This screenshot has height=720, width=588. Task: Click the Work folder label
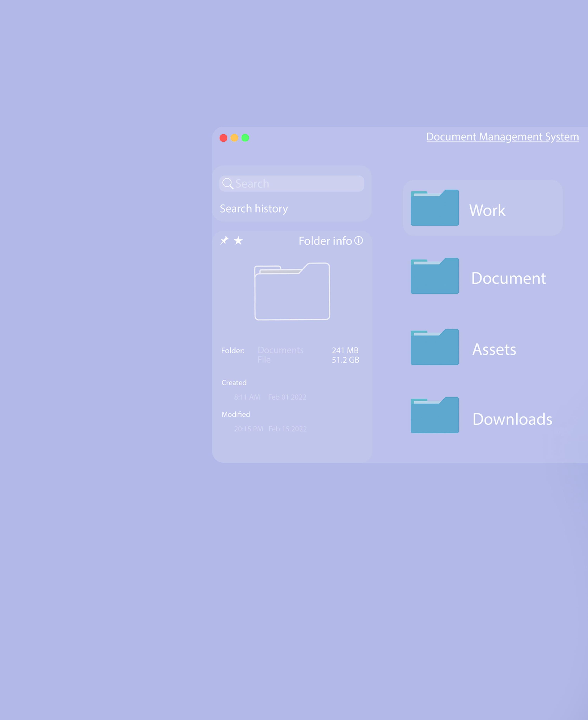point(487,210)
